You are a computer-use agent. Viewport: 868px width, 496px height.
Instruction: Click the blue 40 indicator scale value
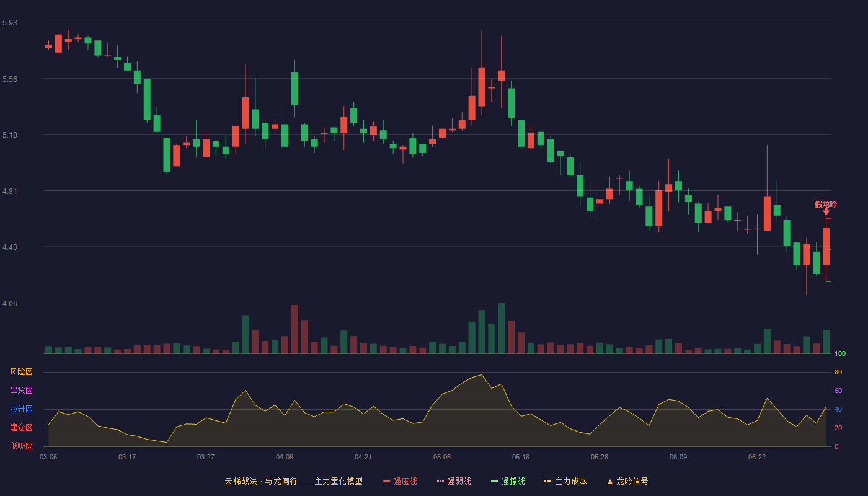(x=838, y=409)
